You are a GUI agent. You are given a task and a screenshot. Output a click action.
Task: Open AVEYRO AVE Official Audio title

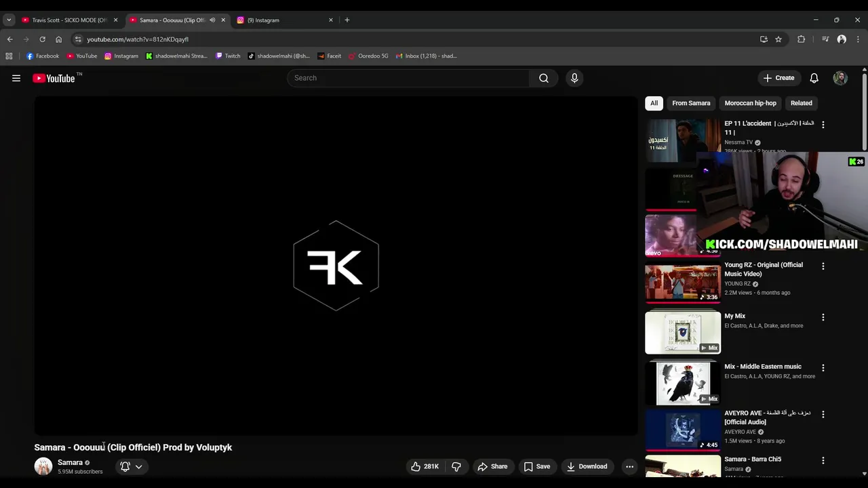tap(768, 418)
